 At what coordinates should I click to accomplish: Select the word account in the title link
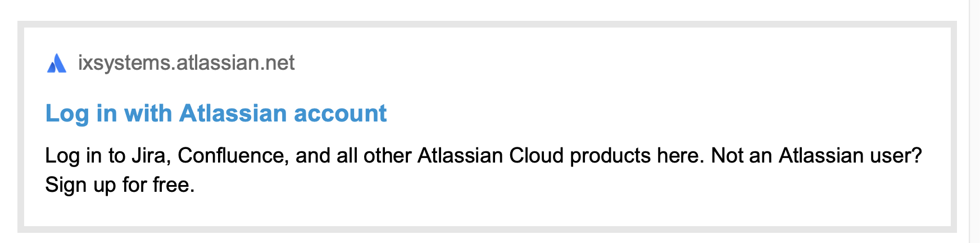[341, 114]
